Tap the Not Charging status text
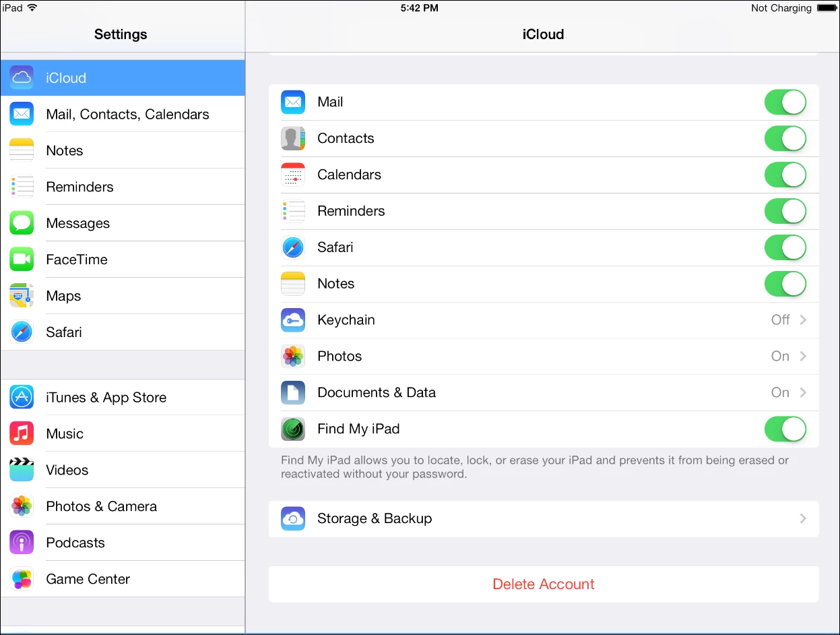 pyautogui.click(x=781, y=8)
